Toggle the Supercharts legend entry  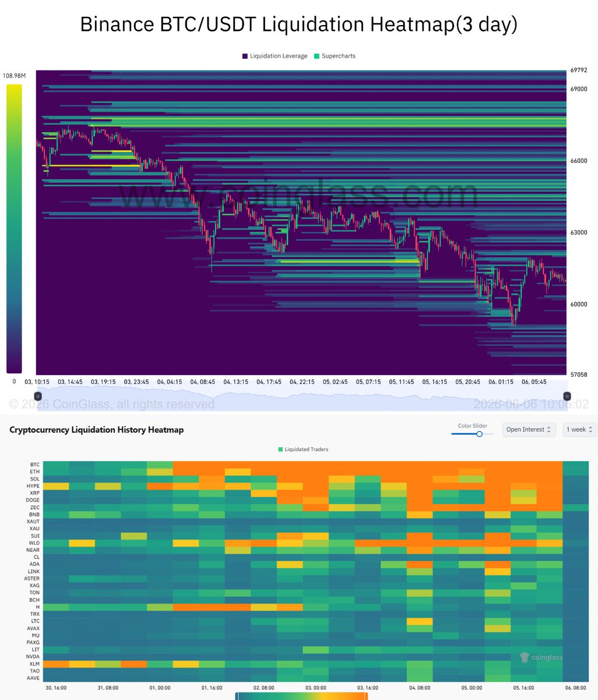pyautogui.click(x=335, y=56)
